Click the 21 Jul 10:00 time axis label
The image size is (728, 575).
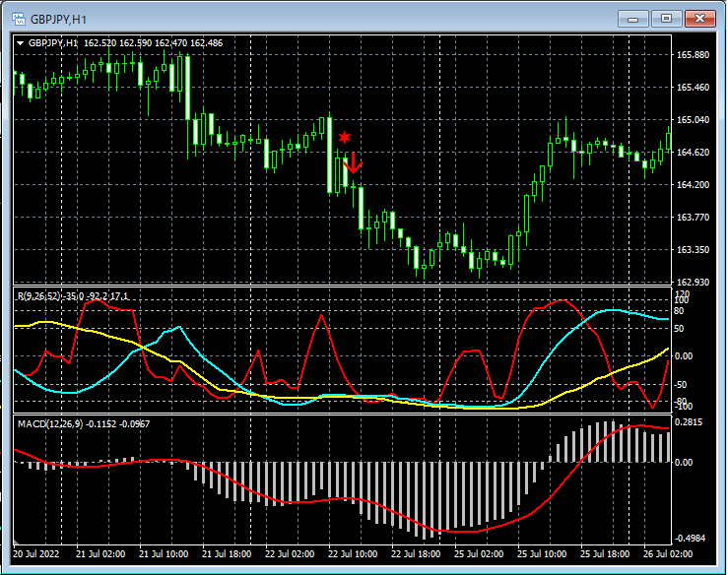pos(164,554)
